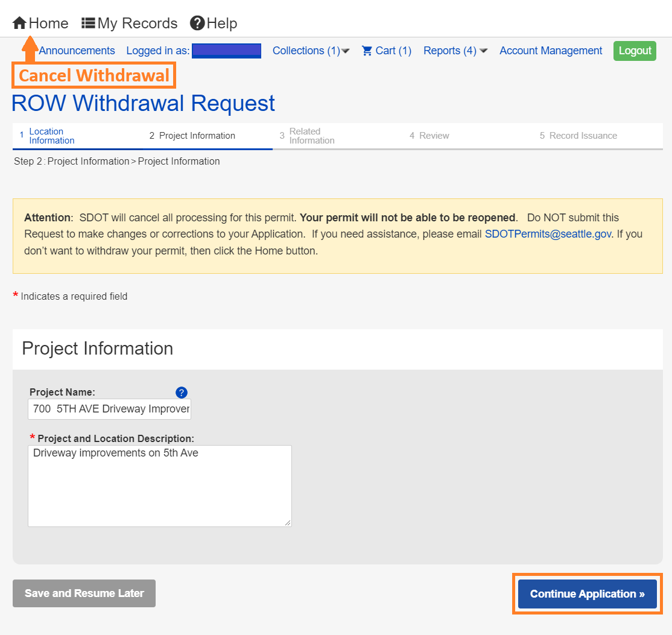
Task: Select step 5 Record Issuance tab
Action: point(583,136)
